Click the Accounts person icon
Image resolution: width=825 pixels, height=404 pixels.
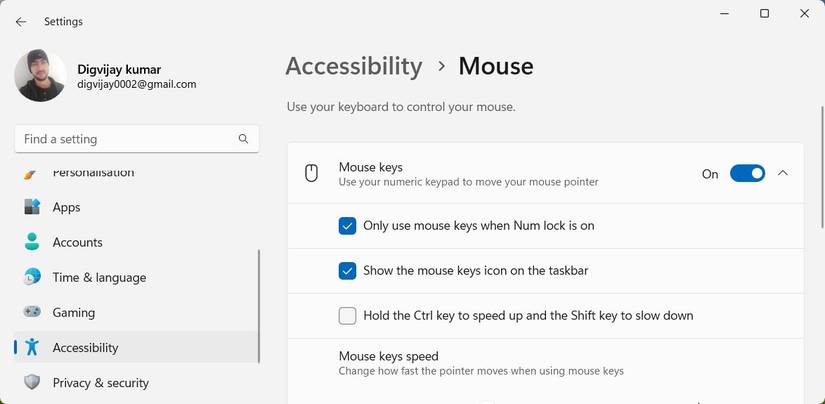click(x=32, y=242)
